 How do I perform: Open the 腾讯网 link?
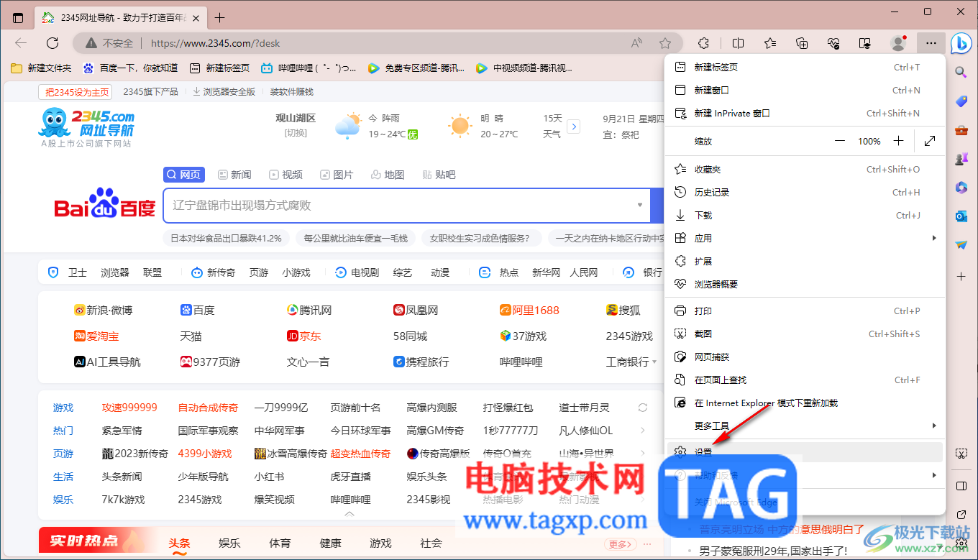pyautogui.click(x=309, y=311)
